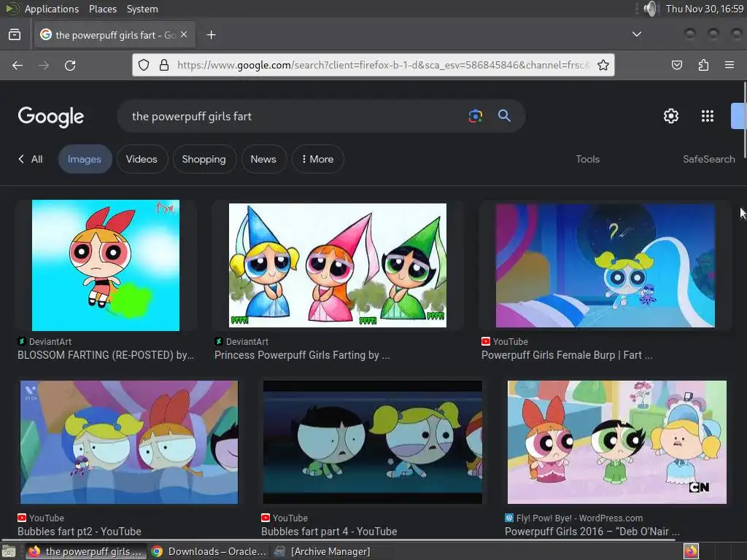Click the magnifier search button in search box
Viewport: 747px width, 560px height.
tap(505, 116)
